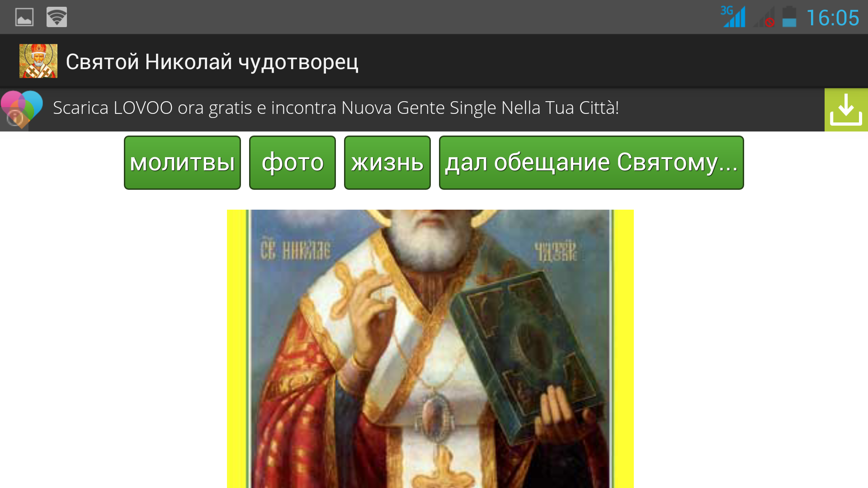The width and height of the screenshot is (868, 488).
Task: Tap the Saint Nicholas app icon in title bar
Action: pos(38,61)
